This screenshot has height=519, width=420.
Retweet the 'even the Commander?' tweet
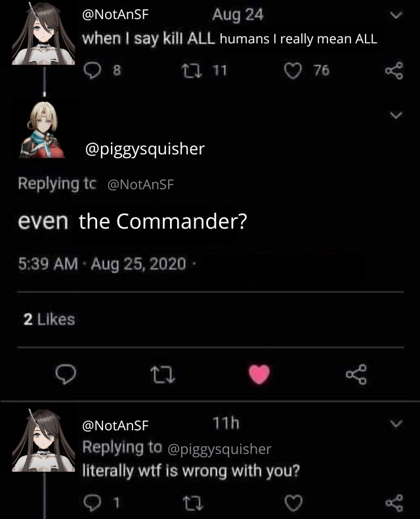tap(163, 374)
